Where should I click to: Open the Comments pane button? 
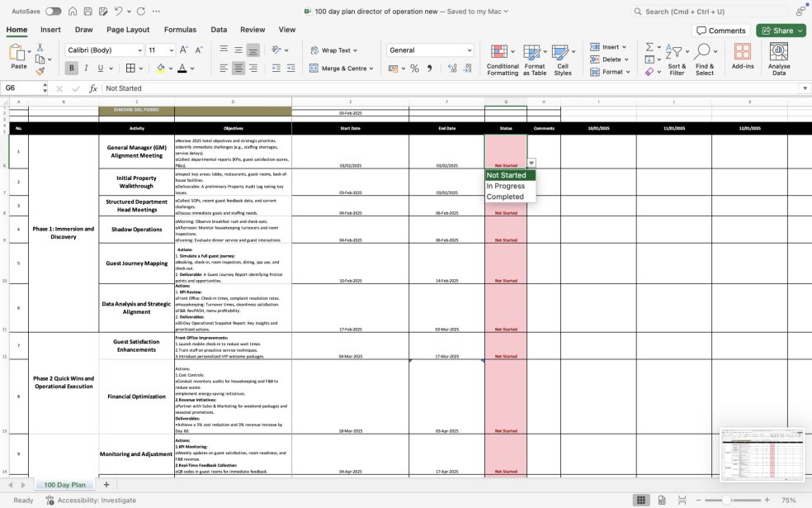pos(720,31)
